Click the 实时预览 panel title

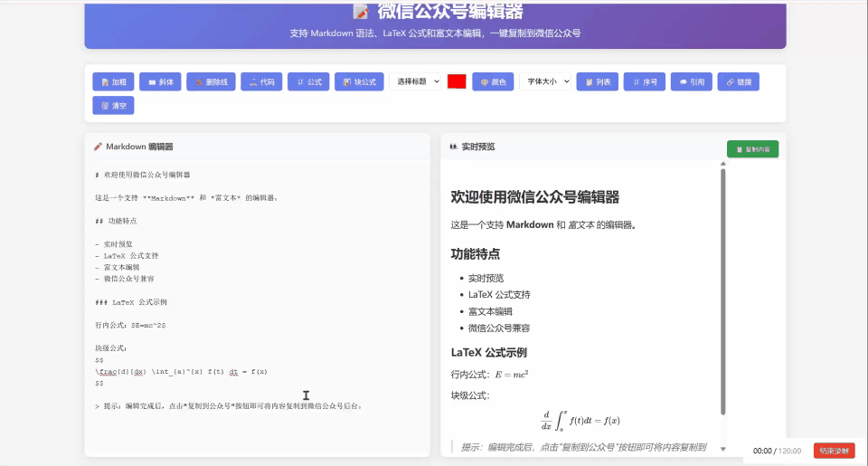tap(478, 147)
